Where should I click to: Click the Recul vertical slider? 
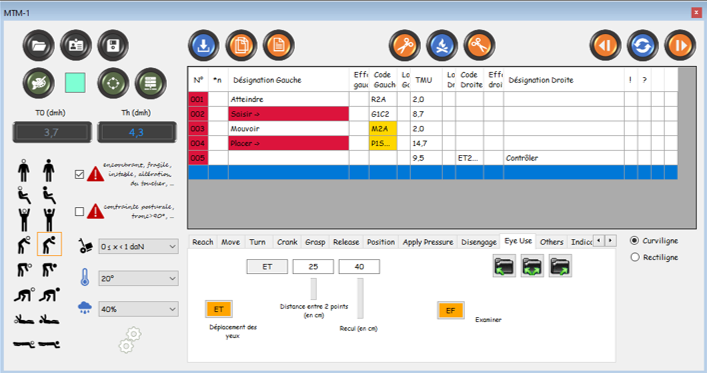click(360, 298)
